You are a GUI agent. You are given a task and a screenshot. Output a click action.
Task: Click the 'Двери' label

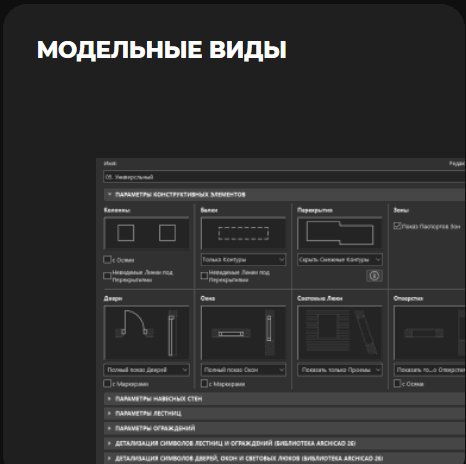pos(113,298)
